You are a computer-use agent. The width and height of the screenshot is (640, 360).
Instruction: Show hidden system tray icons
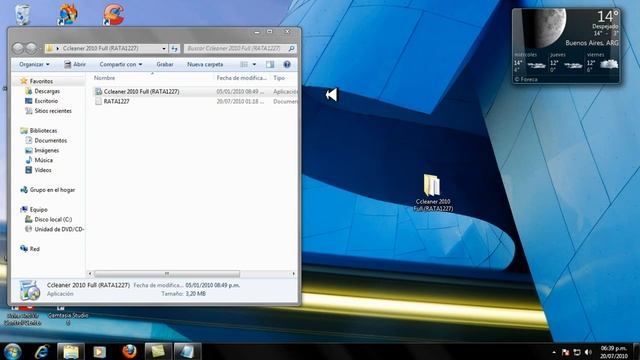point(554,352)
